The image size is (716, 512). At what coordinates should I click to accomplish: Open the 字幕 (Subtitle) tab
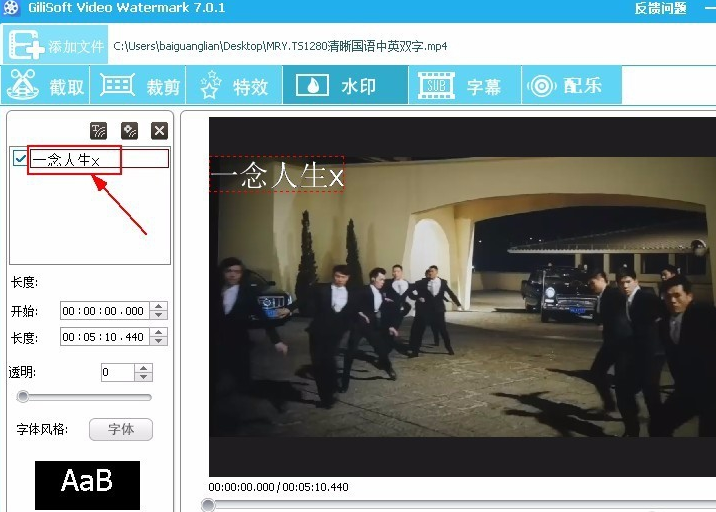click(465, 85)
